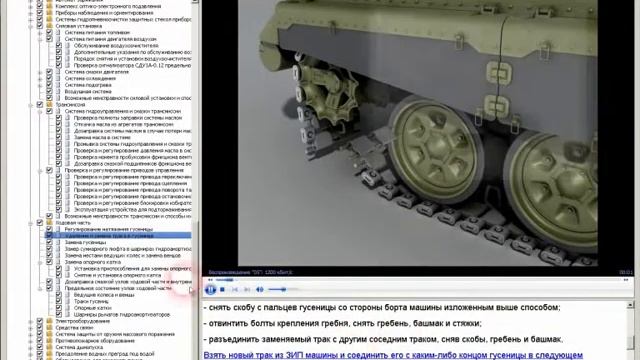This screenshot has height=360, width=640.
Task: Adjust the player volume slider
Action: (283, 289)
